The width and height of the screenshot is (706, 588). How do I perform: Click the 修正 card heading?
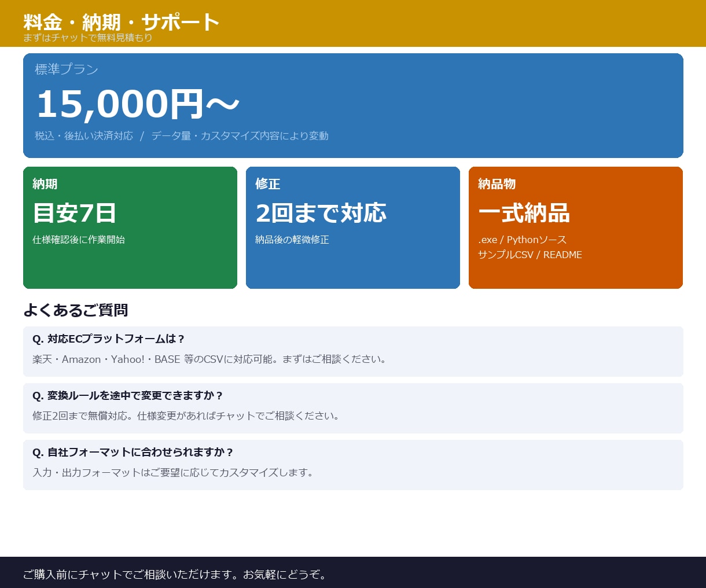268,184
